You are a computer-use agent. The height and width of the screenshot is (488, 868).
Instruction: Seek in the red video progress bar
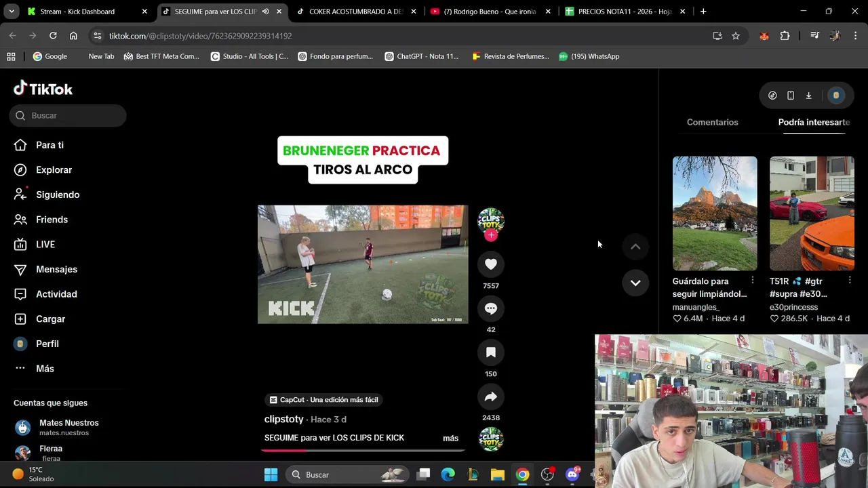(363, 449)
